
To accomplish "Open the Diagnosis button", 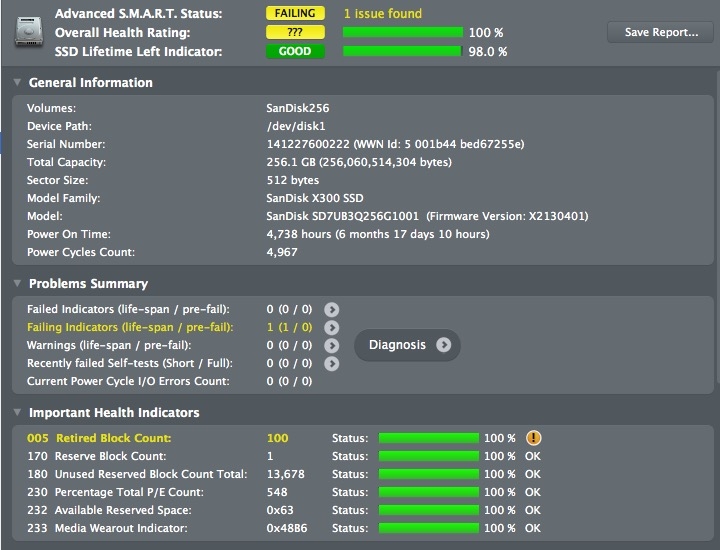I will click(x=407, y=345).
